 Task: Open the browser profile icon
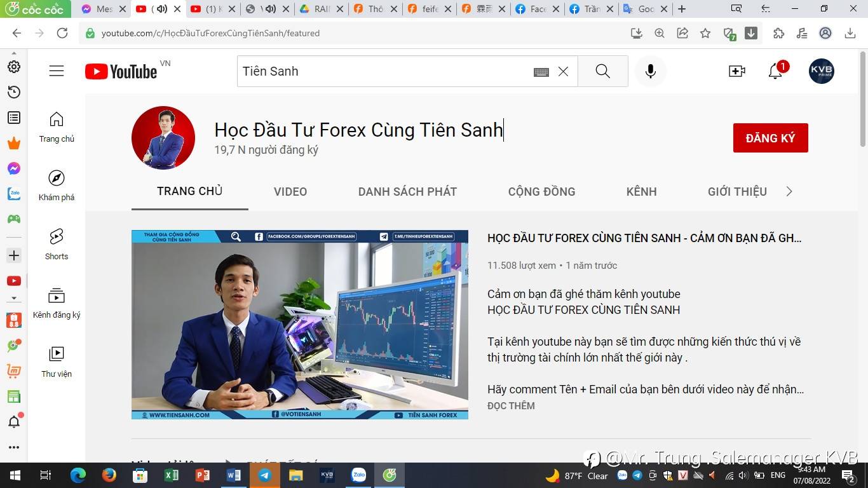825,33
